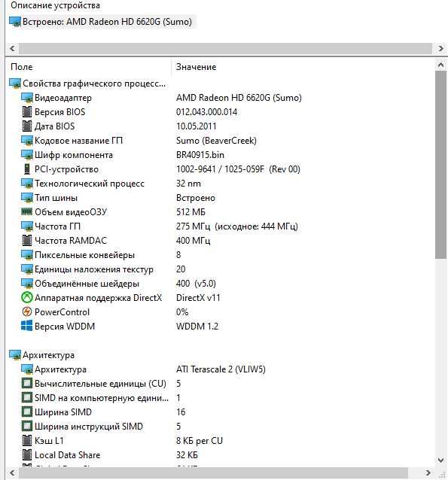448x480 pixels.
Task: Select the value 'WDDM 1.2'
Action: pos(197,327)
